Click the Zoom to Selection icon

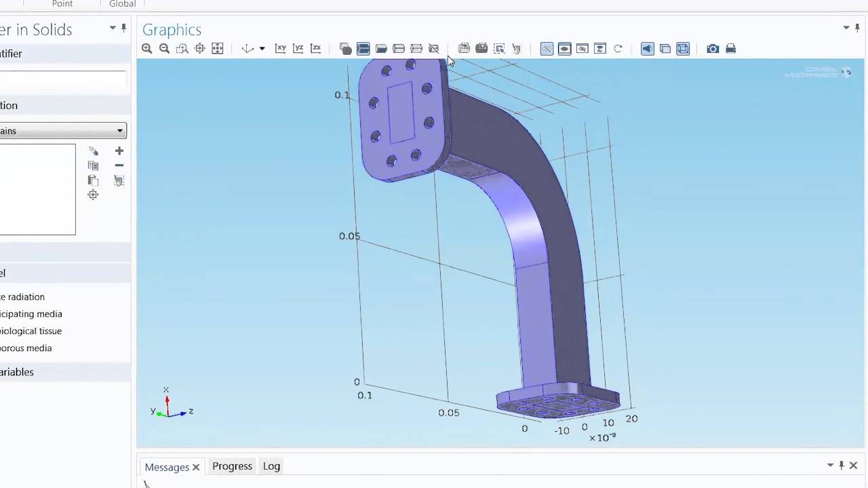point(199,48)
